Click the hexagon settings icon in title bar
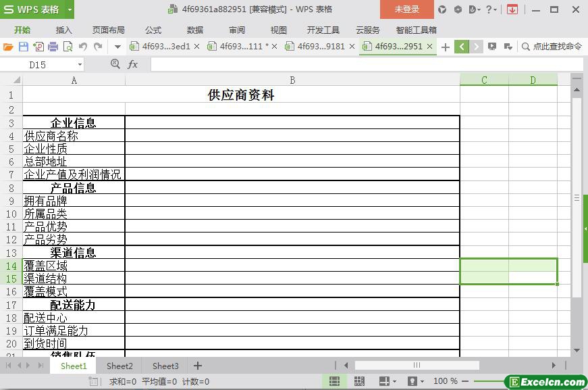588x390 pixels. click(458, 9)
